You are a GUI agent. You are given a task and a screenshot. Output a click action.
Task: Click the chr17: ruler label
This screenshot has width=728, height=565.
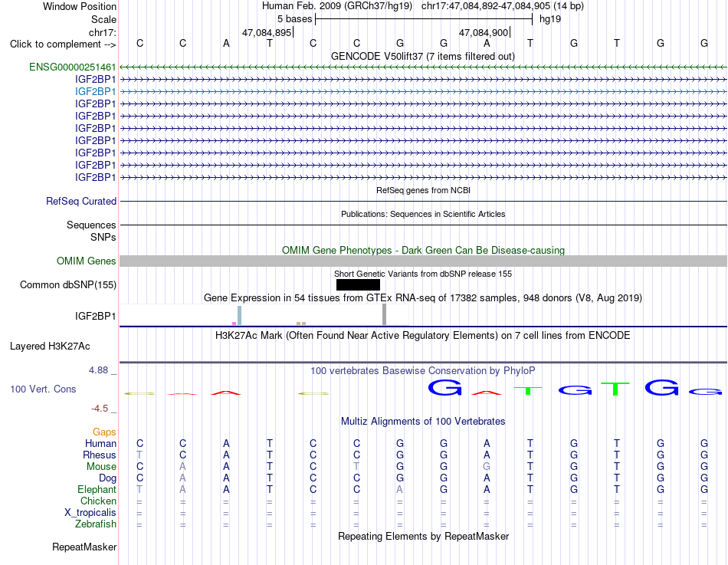point(103,32)
